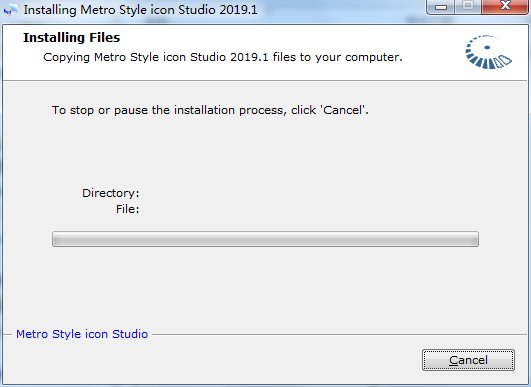Click the 'Copying Metro Style icon Studio' subtitle

point(223,57)
